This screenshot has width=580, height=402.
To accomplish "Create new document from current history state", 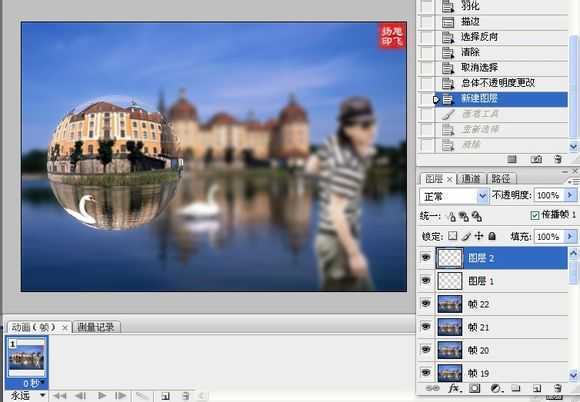I will (x=512, y=159).
